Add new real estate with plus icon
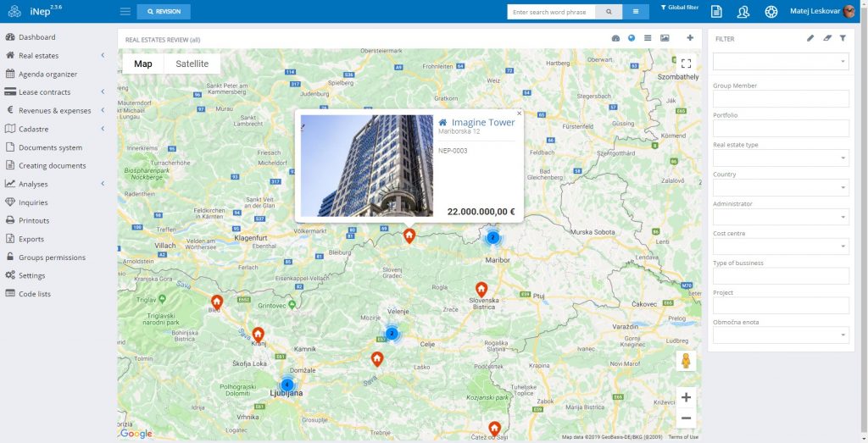Screen dimensions: 868x443 click(690, 38)
